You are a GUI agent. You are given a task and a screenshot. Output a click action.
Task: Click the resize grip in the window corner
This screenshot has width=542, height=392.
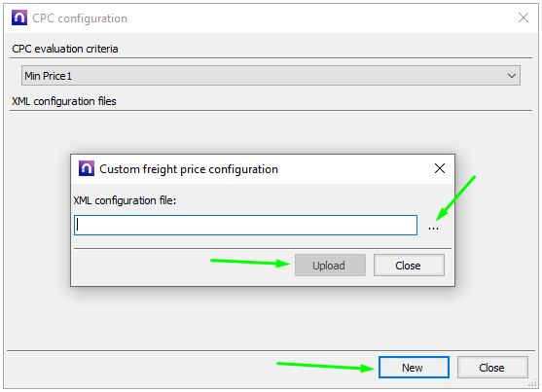pyautogui.click(x=532, y=383)
